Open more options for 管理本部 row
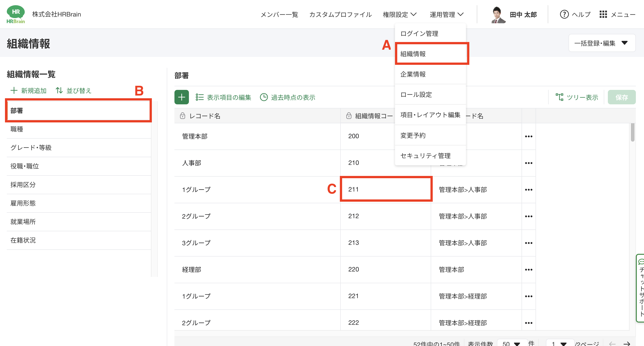644x346 pixels. point(528,136)
